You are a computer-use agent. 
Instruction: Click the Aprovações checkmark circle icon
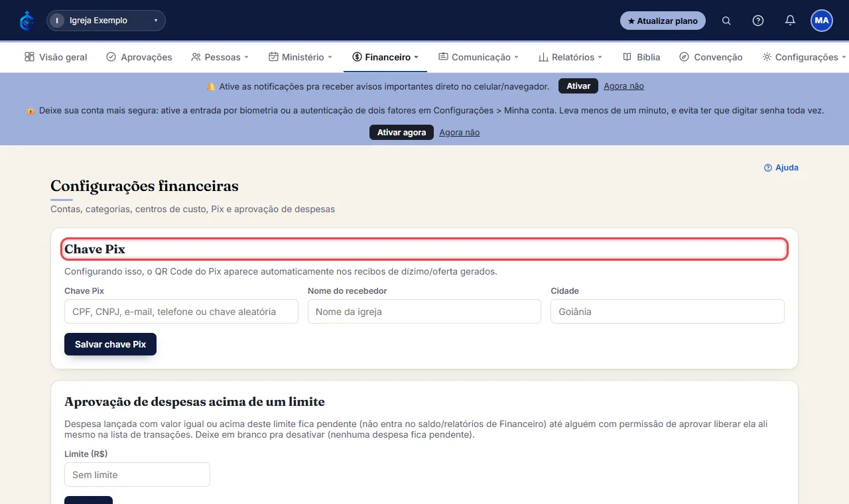pyautogui.click(x=111, y=57)
